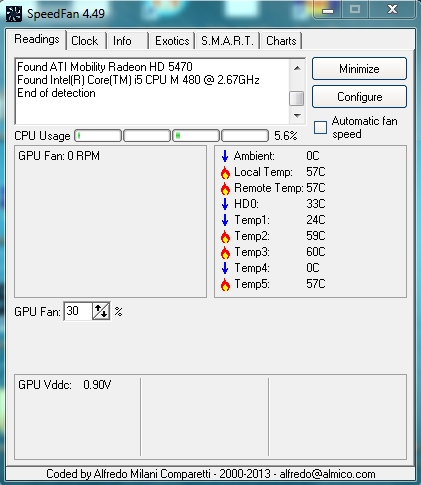This screenshot has height=485, width=421.
Task: Click the flame icon next to Temp5
Action: tap(225, 284)
